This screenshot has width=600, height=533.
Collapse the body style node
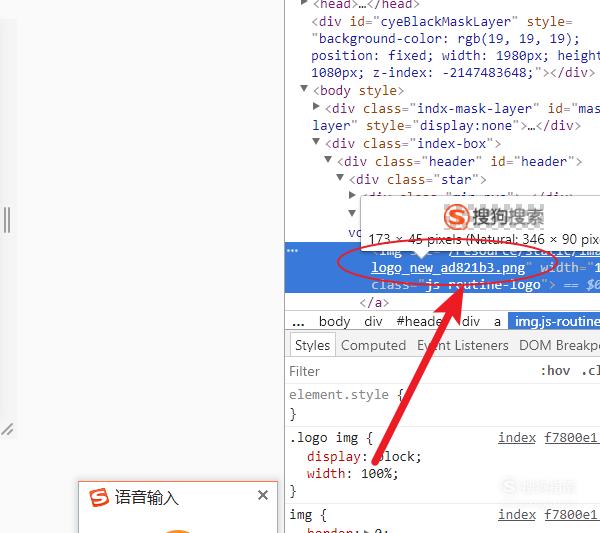pos(304,89)
